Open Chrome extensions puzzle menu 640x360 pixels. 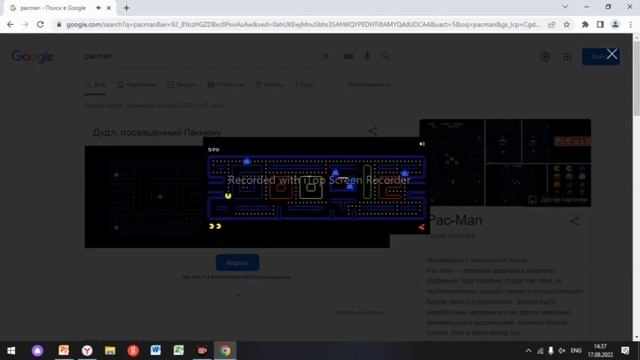click(585, 24)
